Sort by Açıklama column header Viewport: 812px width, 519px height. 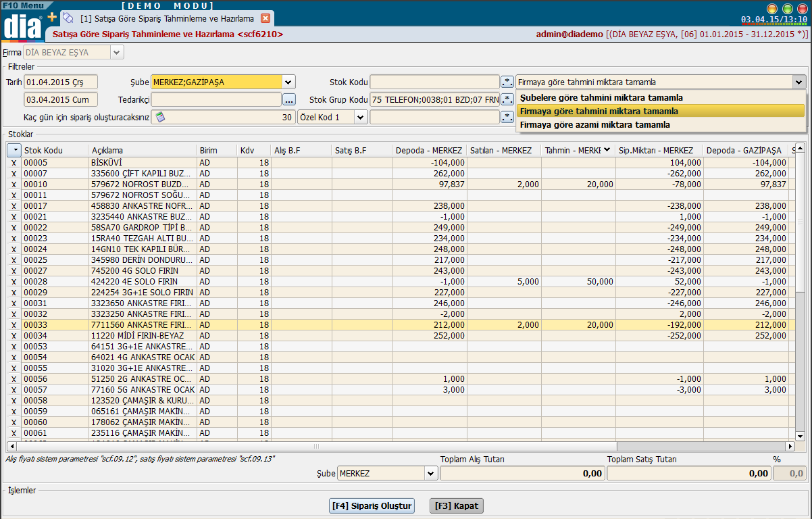tap(143, 150)
